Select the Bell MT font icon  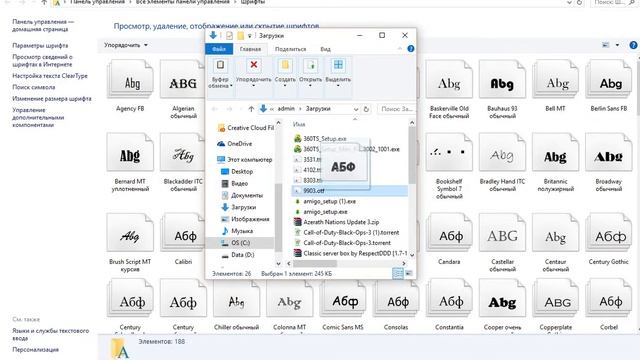tap(556, 79)
